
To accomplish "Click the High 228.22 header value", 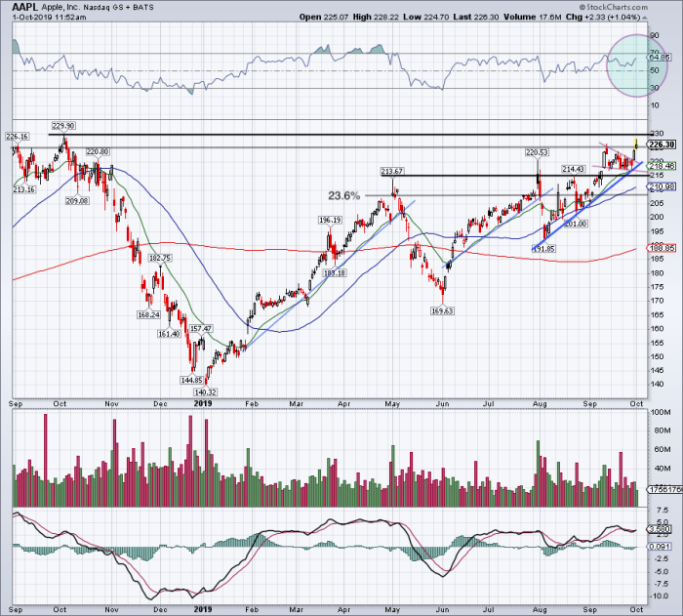I will coord(377,17).
